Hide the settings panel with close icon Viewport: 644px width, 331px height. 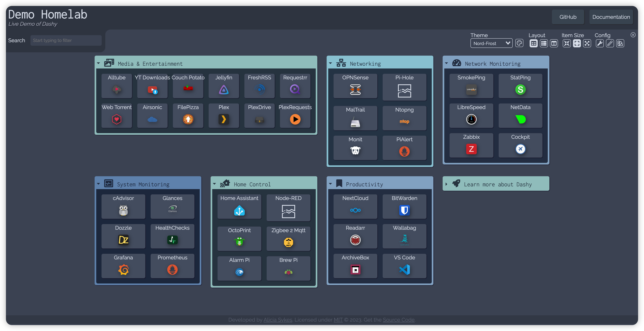point(633,35)
